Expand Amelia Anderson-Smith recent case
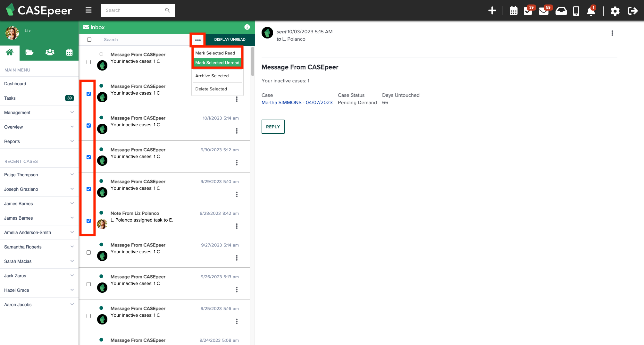This screenshot has height=345, width=644. point(72,232)
